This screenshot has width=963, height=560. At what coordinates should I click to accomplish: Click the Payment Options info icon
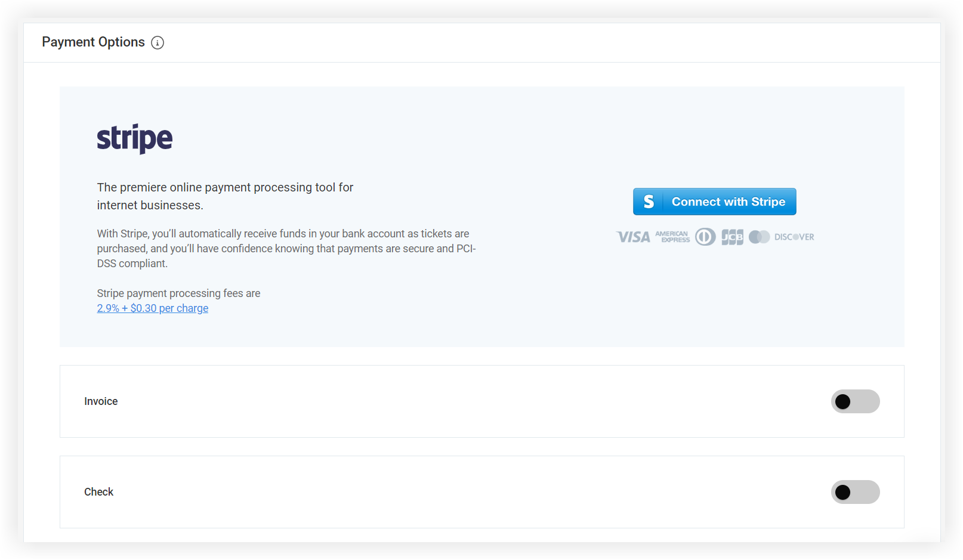[158, 42]
